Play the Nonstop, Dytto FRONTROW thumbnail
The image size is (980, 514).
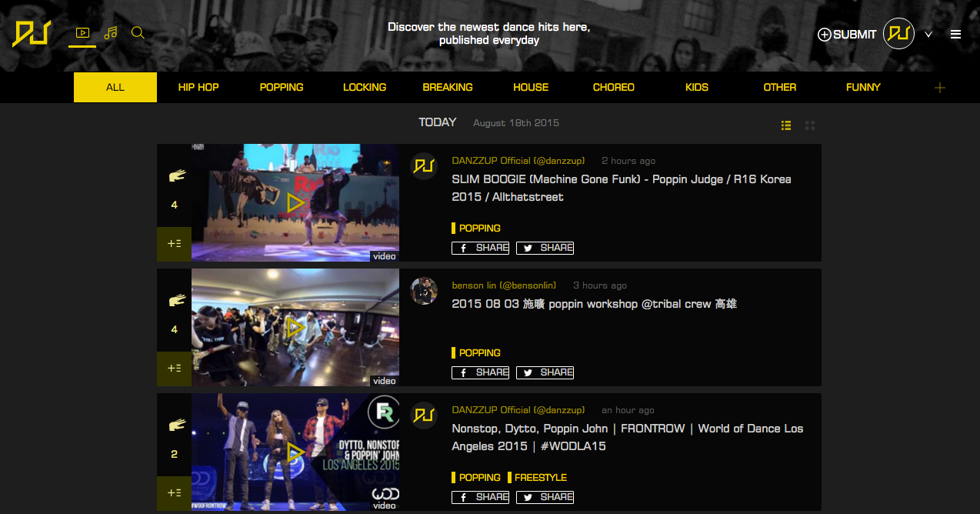coord(295,452)
